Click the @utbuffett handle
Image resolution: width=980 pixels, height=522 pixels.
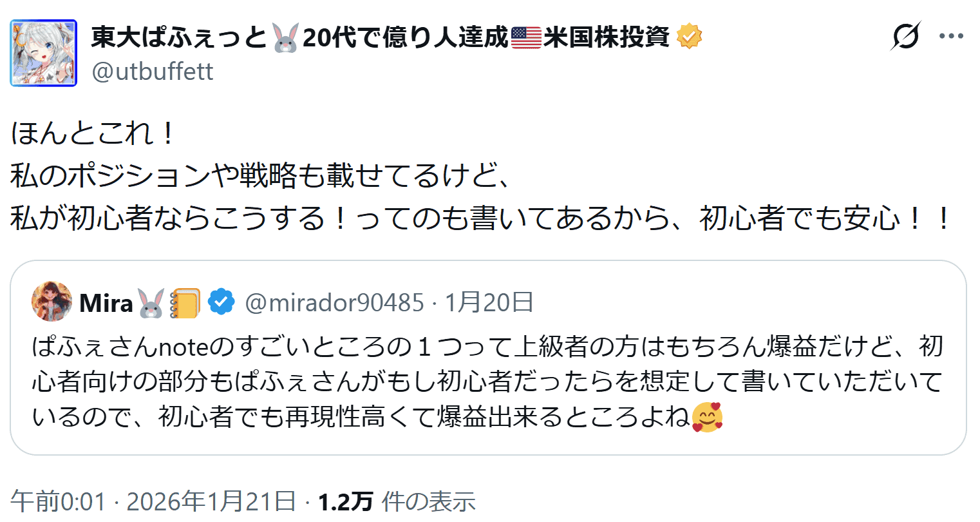click(x=153, y=72)
